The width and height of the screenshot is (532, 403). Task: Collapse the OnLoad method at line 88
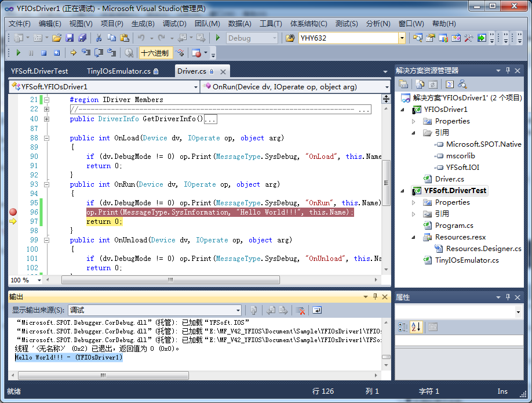(x=47, y=138)
